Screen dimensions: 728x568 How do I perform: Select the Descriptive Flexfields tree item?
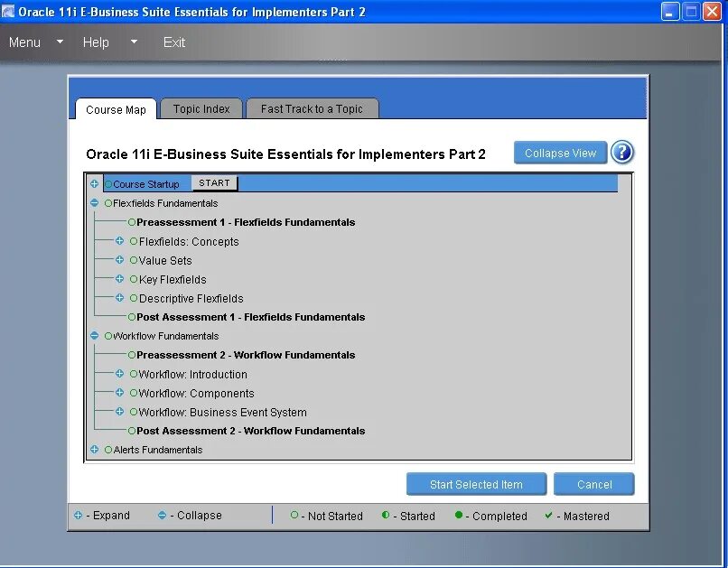pos(191,298)
